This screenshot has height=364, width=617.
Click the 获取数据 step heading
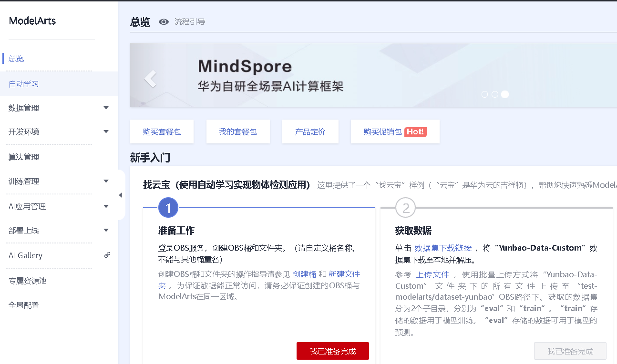pos(413,231)
